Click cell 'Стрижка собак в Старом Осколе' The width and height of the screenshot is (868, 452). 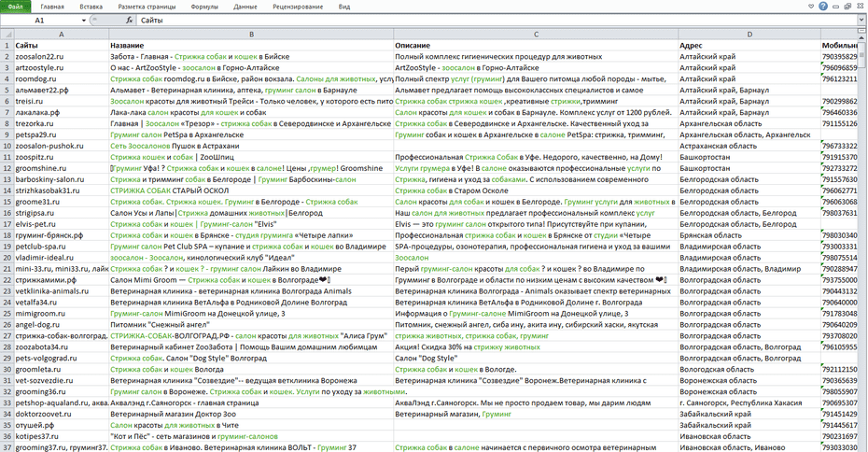(536, 191)
